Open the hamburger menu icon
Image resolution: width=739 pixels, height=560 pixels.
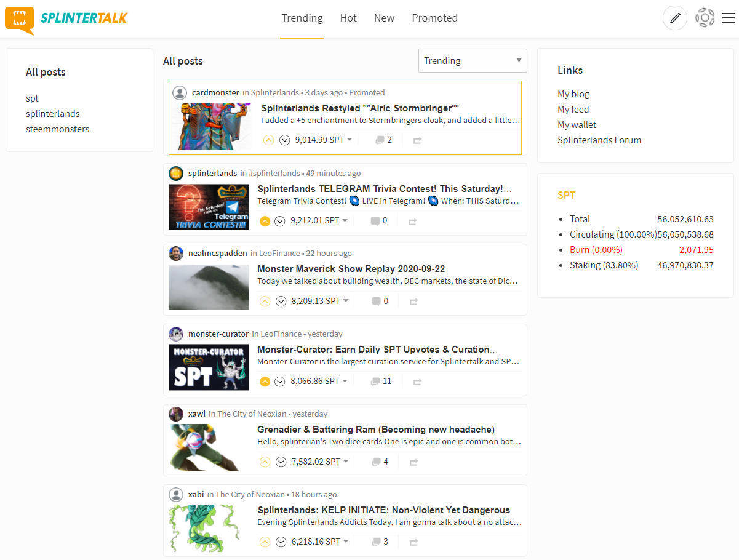point(729,18)
